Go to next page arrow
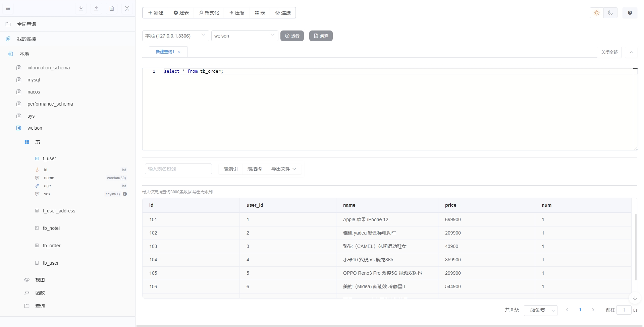644x327 pixels. [593, 310]
